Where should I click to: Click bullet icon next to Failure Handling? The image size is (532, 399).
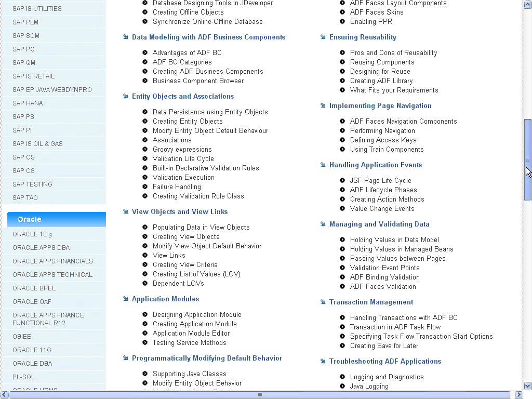click(145, 187)
